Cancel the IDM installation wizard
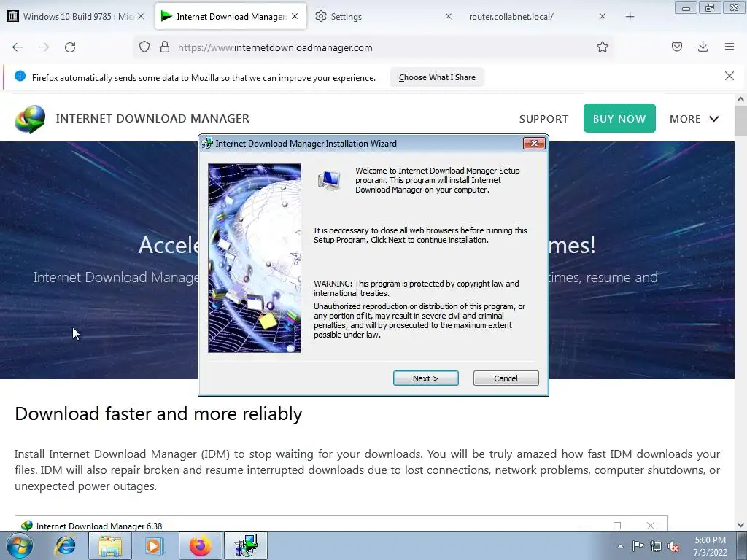This screenshot has width=747, height=560. pyautogui.click(x=506, y=378)
